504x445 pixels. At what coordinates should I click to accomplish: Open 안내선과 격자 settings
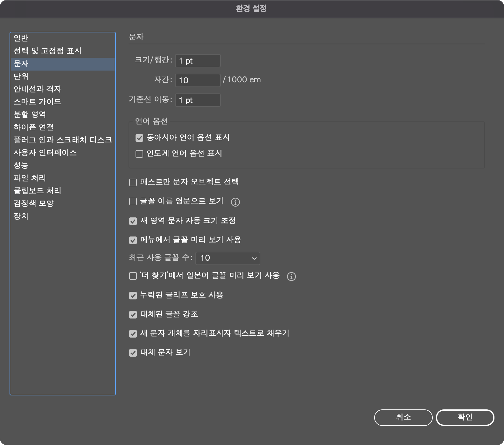63,89
